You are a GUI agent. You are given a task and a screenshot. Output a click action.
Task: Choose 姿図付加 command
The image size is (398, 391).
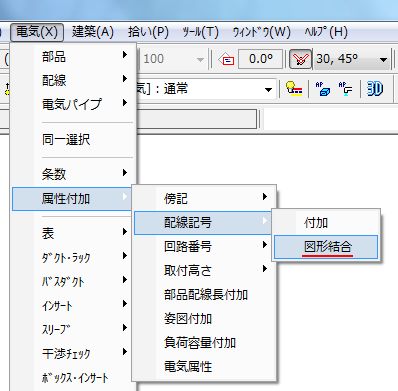point(204,318)
